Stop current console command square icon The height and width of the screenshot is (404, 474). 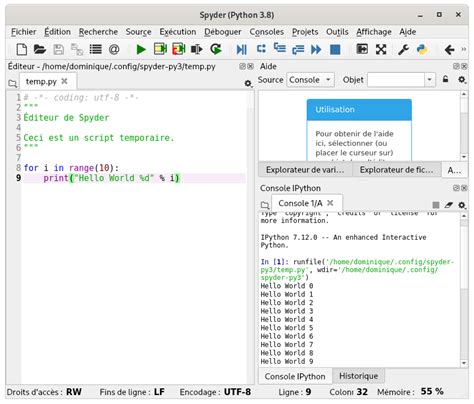pos(435,205)
